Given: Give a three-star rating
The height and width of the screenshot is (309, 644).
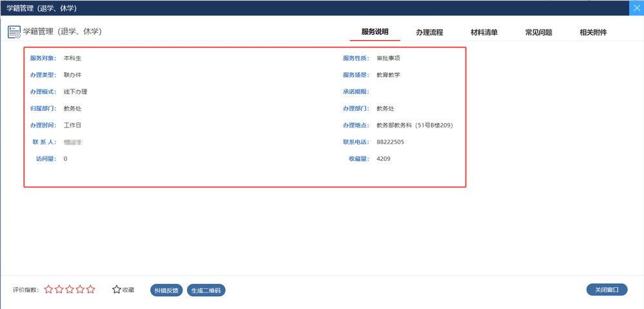Looking at the screenshot, I should [x=70, y=290].
